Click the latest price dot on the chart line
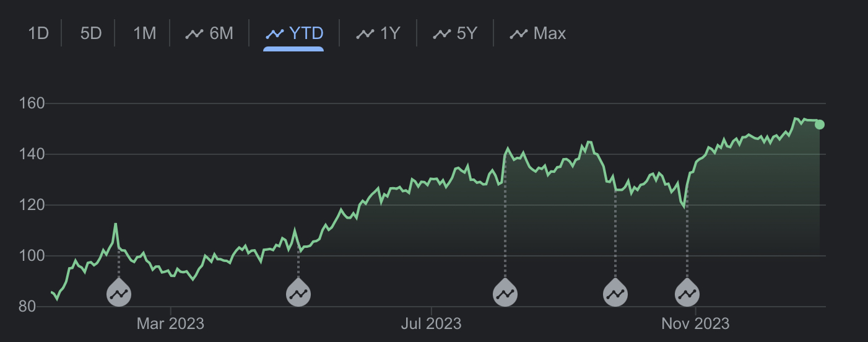 820,125
